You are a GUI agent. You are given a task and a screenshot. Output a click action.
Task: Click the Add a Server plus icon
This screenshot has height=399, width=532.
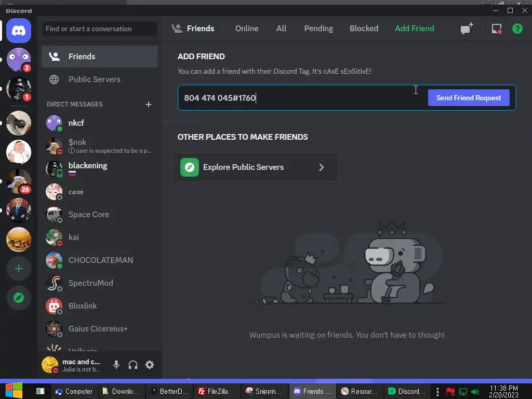click(x=19, y=269)
